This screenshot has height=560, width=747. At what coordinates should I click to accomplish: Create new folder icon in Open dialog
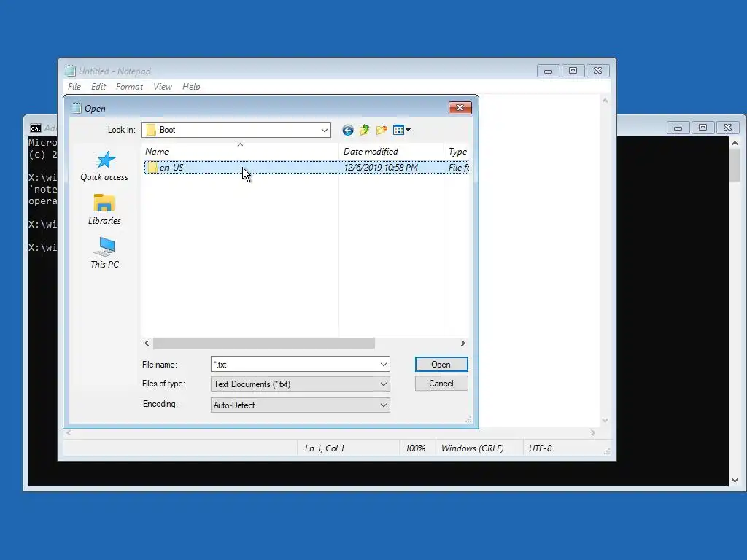[x=382, y=130]
